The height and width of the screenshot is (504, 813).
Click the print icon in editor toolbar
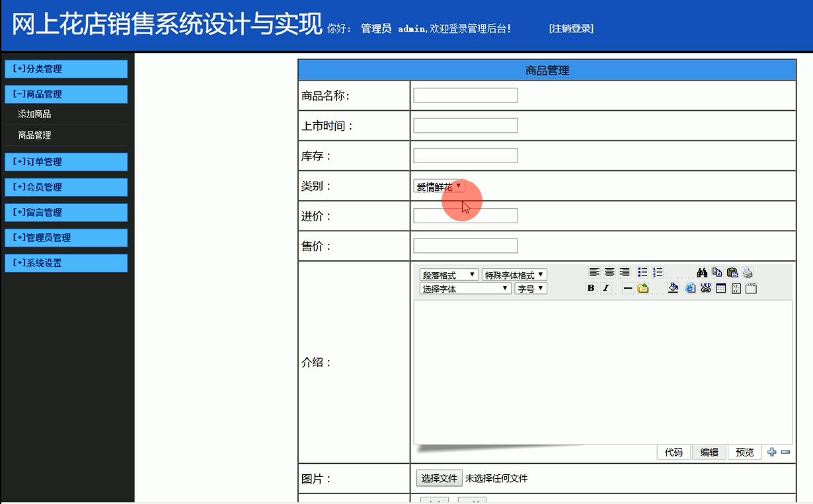748,272
